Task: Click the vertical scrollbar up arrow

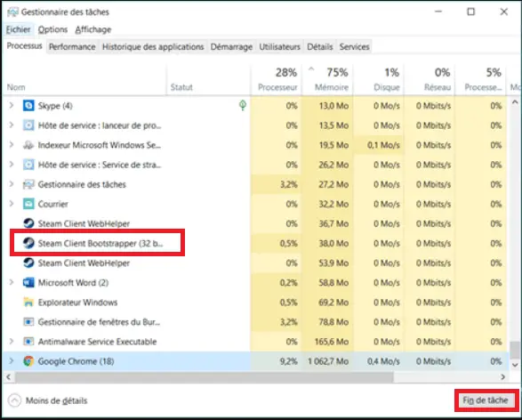Action: 515,102
